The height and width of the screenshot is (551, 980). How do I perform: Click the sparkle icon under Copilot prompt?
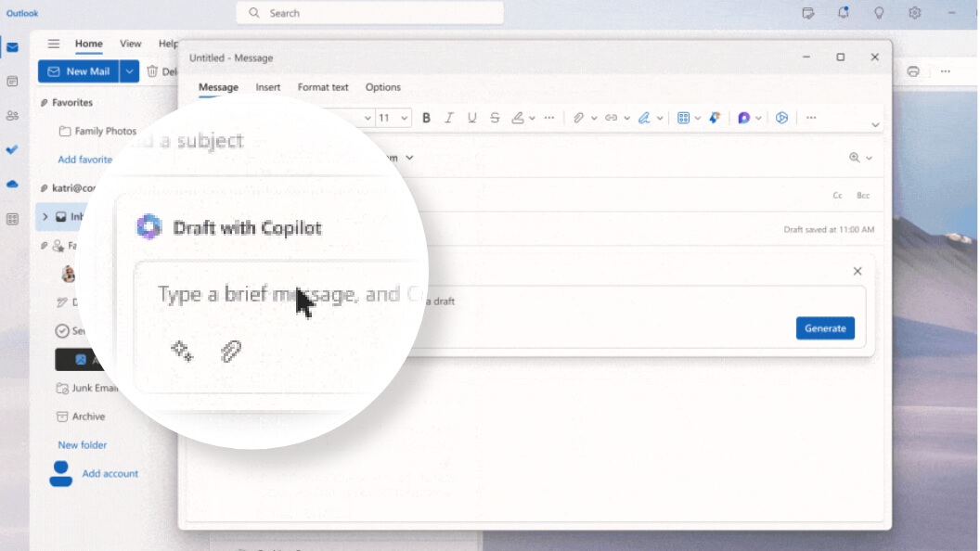click(182, 351)
